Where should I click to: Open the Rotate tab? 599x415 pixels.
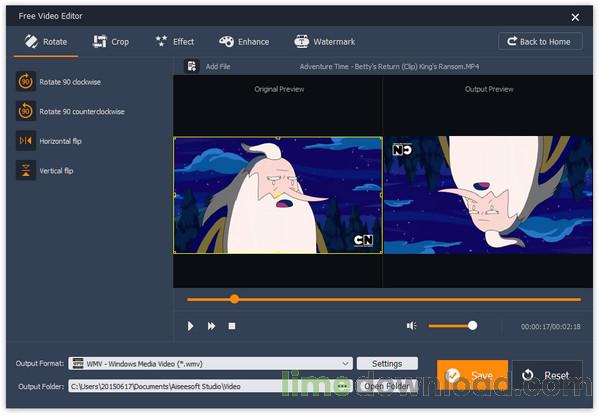pos(46,42)
